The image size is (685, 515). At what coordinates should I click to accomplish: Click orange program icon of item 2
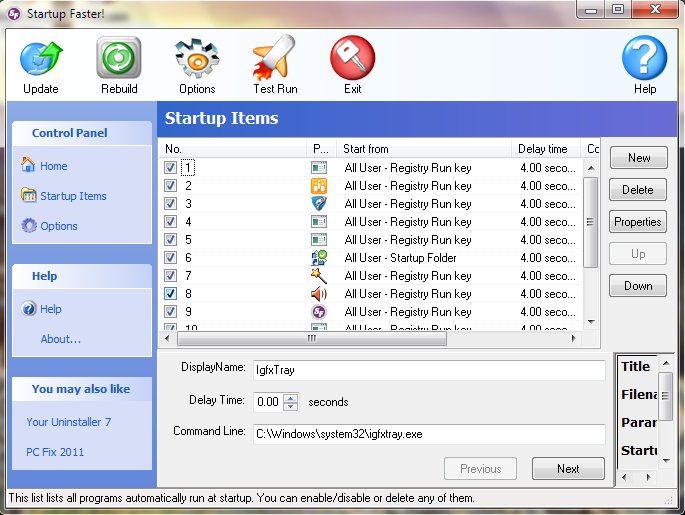[x=319, y=186]
